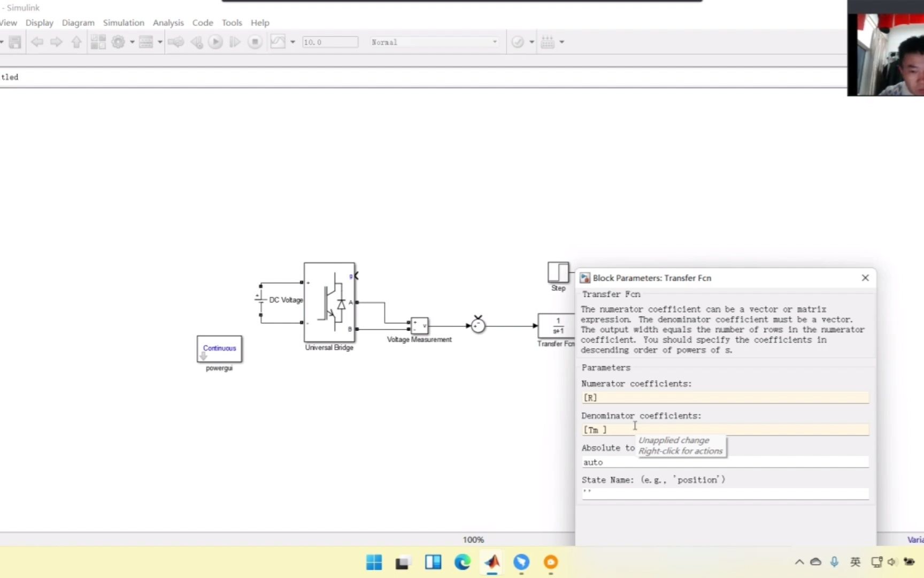Click the OneDrive cloud tray icon
Viewport: 924px width, 578px height.
(816, 562)
